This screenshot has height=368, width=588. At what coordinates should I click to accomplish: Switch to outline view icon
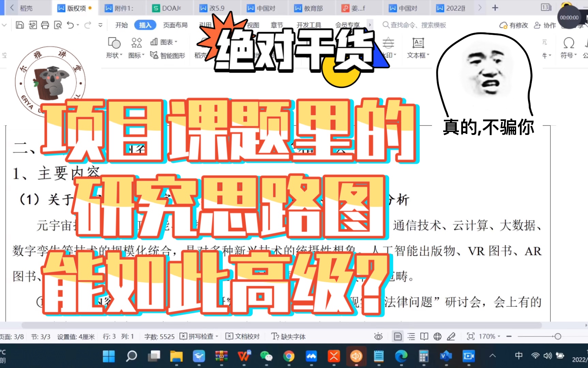point(411,337)
